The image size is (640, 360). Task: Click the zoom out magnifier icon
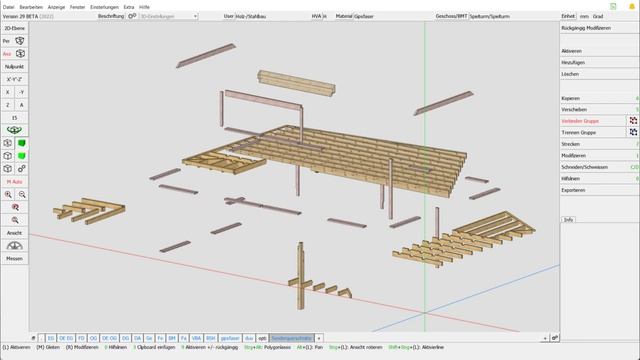(22, 194)
